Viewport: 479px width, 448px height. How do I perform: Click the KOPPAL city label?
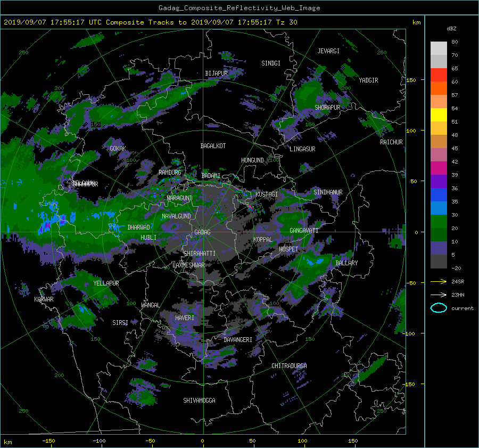(x=263, y=239)
